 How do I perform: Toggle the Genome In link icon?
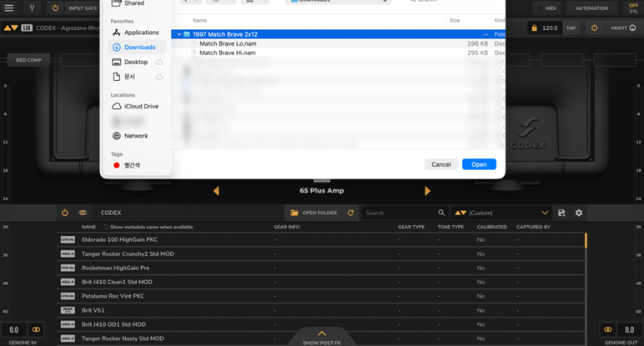[x=36, y=329]
